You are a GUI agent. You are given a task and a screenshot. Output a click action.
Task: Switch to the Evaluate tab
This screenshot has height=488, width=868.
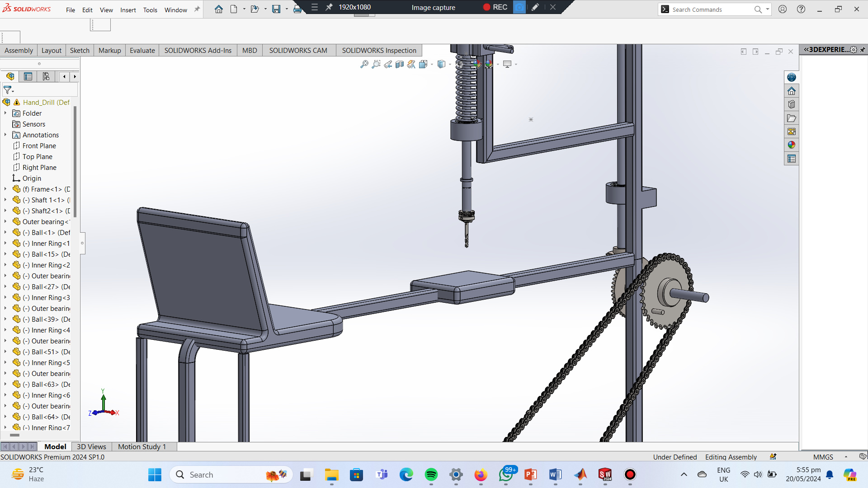coord(142,50)
